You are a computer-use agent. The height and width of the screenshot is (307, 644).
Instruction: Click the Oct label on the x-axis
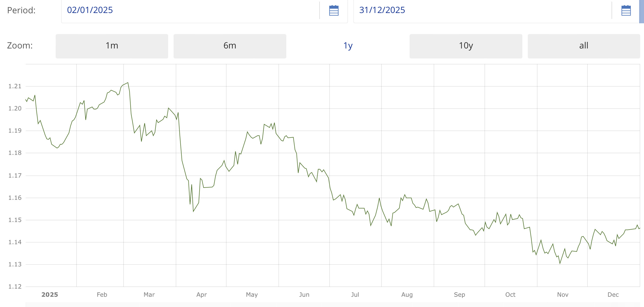pyautogui.click(x=510, y=295)
